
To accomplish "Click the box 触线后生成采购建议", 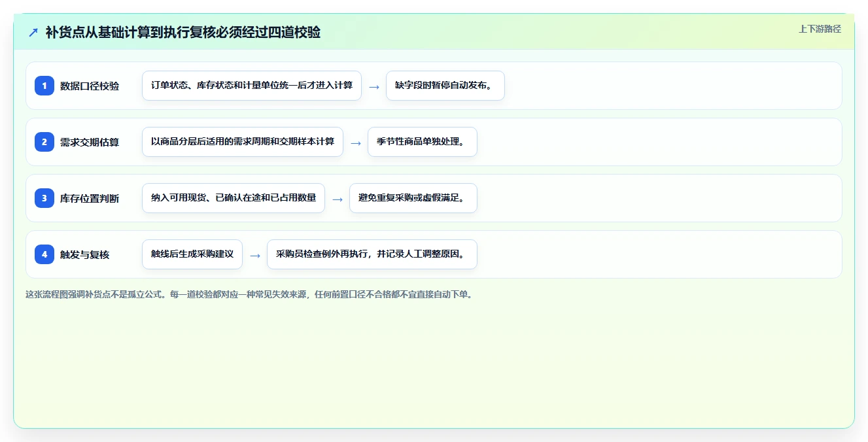I will pos(192,254).
